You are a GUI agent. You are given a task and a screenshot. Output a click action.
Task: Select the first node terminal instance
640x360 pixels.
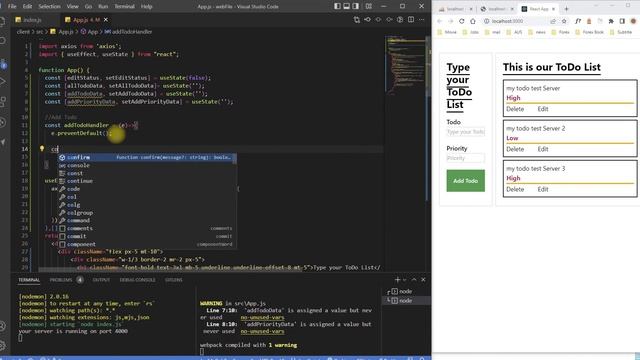[x=406, y=291]
